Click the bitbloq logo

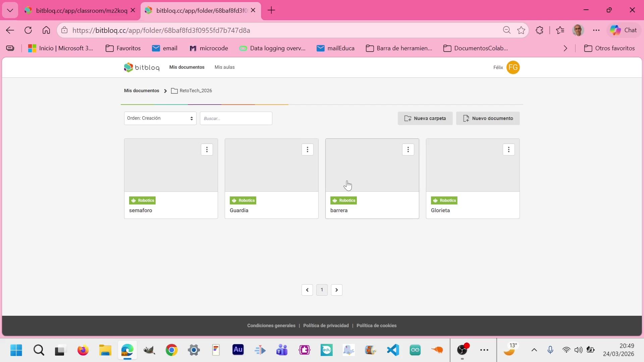[142, 67]
